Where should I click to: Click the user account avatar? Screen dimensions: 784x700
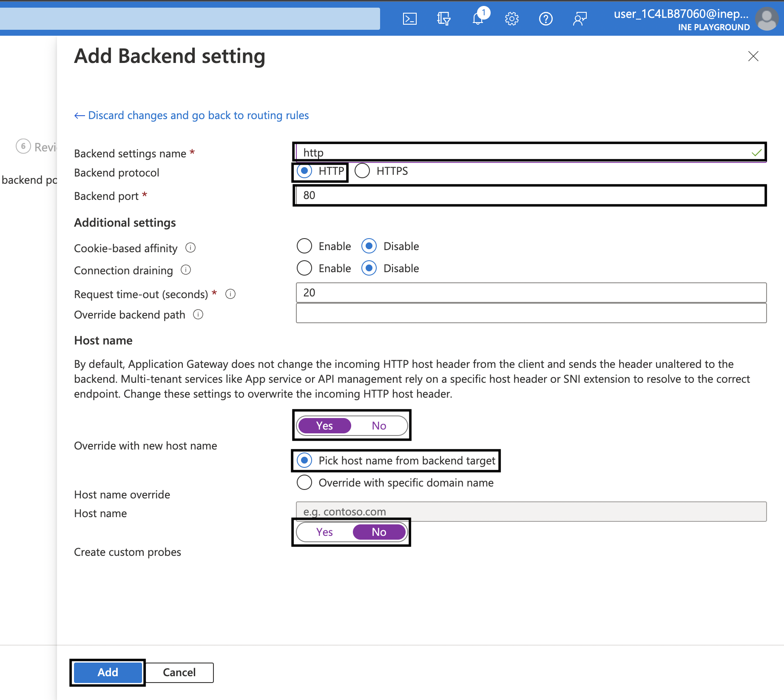click(767, 19)
